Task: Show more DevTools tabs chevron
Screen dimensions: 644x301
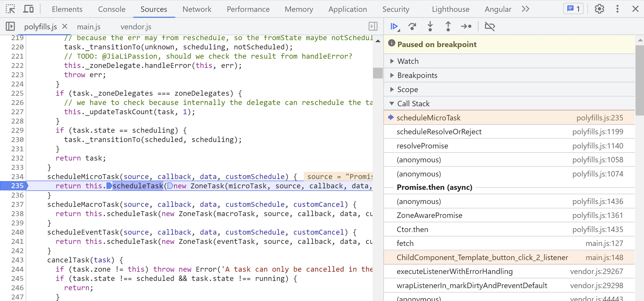Action: 525,9
